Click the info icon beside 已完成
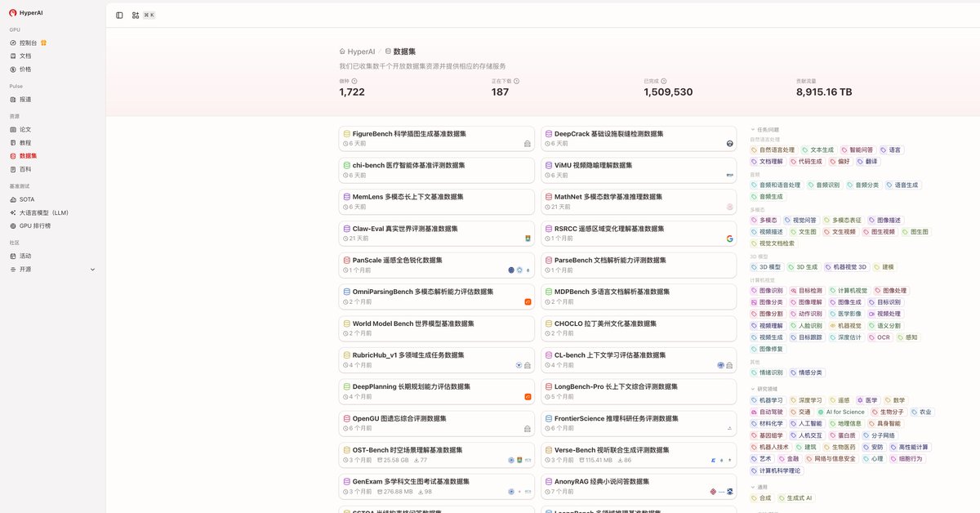Viewport: 980px width, 513px height. click(663, 81)
